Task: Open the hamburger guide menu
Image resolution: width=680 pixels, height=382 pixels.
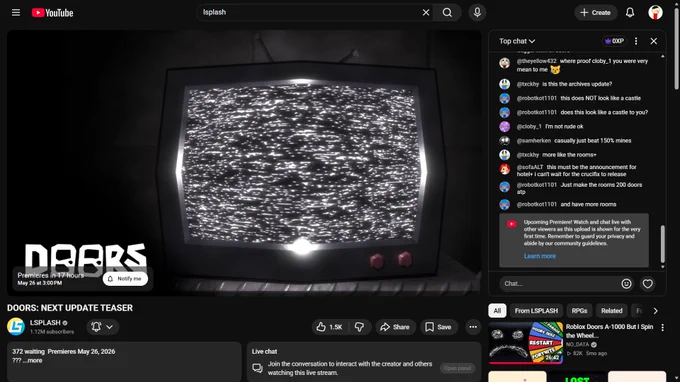Action: coord(16,13)
